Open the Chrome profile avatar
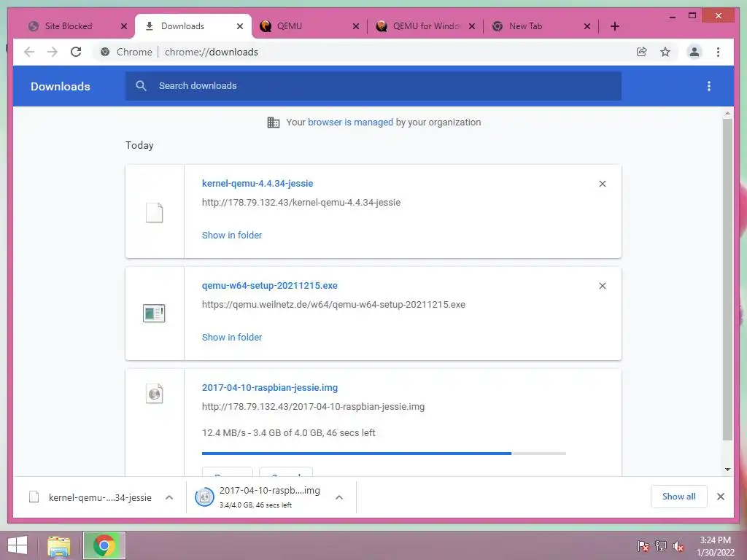Viewport: 747px width, 560px height. [x=694, y=52]
